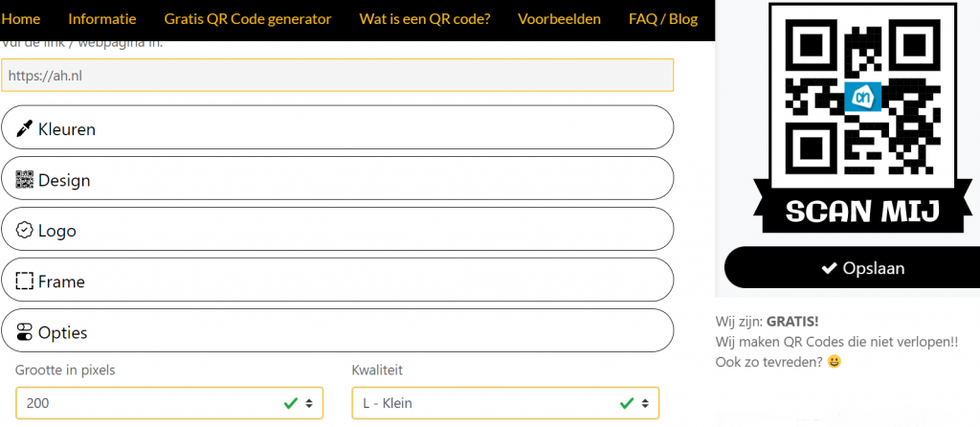This screenshot has height=427, width=980.
Task: Click the green check in Kwaliteit field
Action: coord(626,403)
